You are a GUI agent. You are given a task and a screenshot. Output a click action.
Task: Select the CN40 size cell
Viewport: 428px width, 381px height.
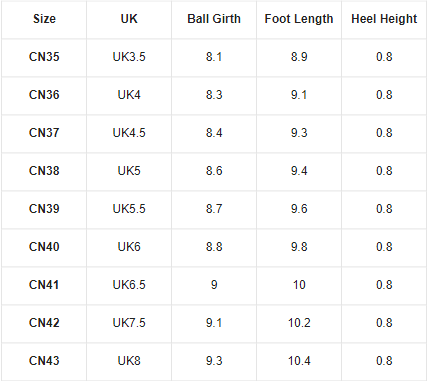44,247
